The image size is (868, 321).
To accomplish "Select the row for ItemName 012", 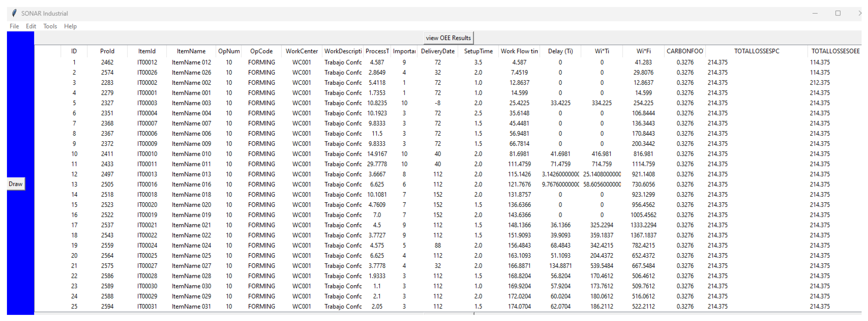I will coord(191,62).
